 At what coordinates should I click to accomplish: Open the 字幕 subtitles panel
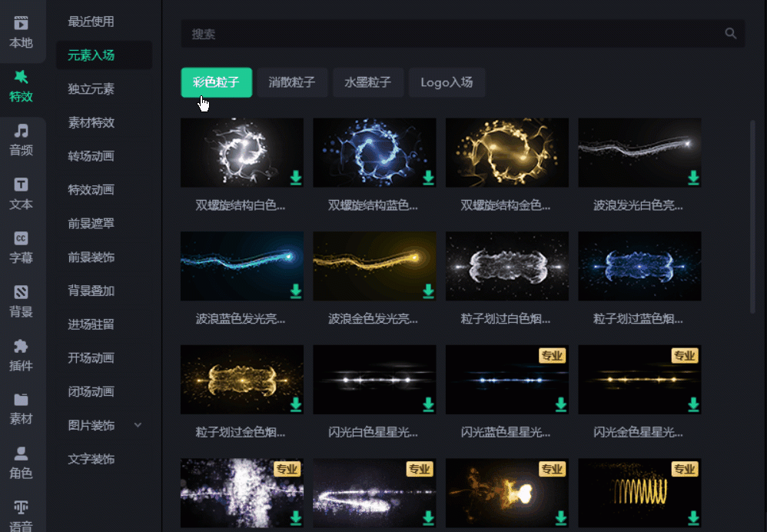[21, 247]
